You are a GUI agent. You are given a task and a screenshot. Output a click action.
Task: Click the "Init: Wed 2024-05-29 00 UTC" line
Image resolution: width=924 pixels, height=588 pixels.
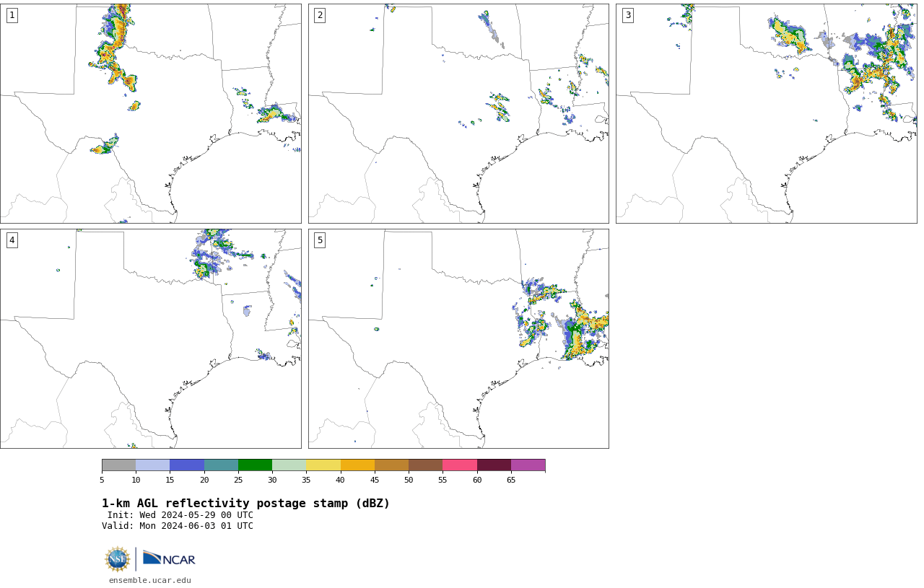pos(180,515)
